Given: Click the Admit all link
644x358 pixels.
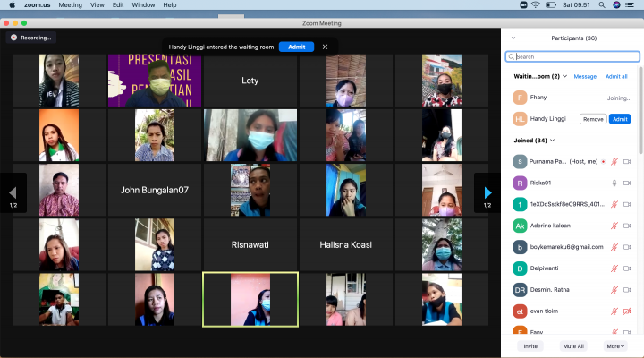Looking at the screenshot, I should coord(616,76).
